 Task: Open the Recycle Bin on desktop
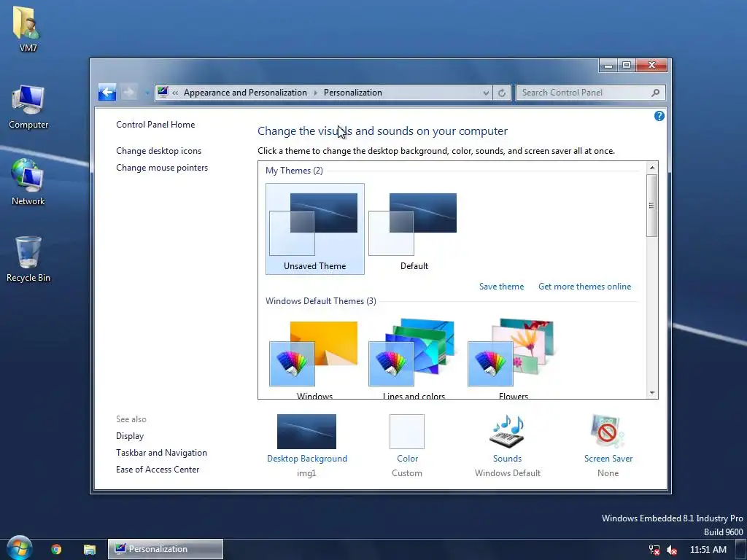tap(28, 260)
